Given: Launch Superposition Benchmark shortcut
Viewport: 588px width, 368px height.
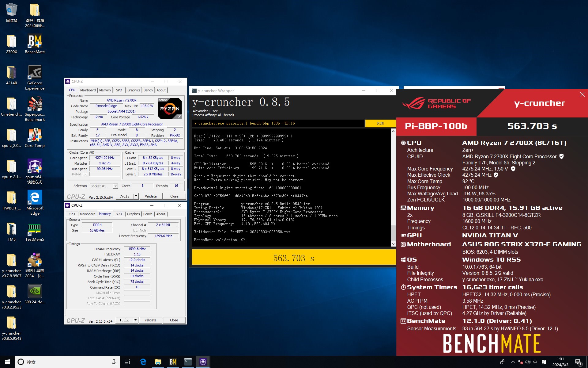Looking at the screenshot, I should point(35,109).
